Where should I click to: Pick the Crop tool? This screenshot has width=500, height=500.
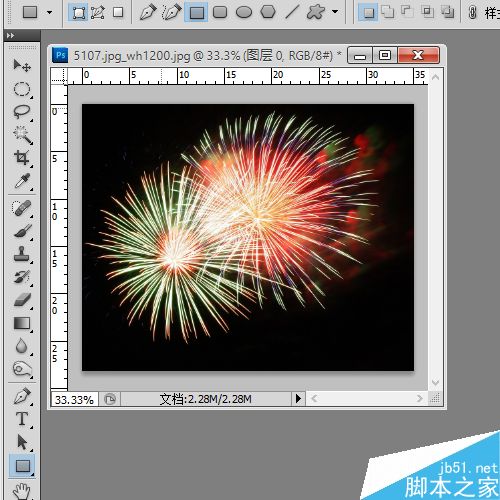click(22, 158)
